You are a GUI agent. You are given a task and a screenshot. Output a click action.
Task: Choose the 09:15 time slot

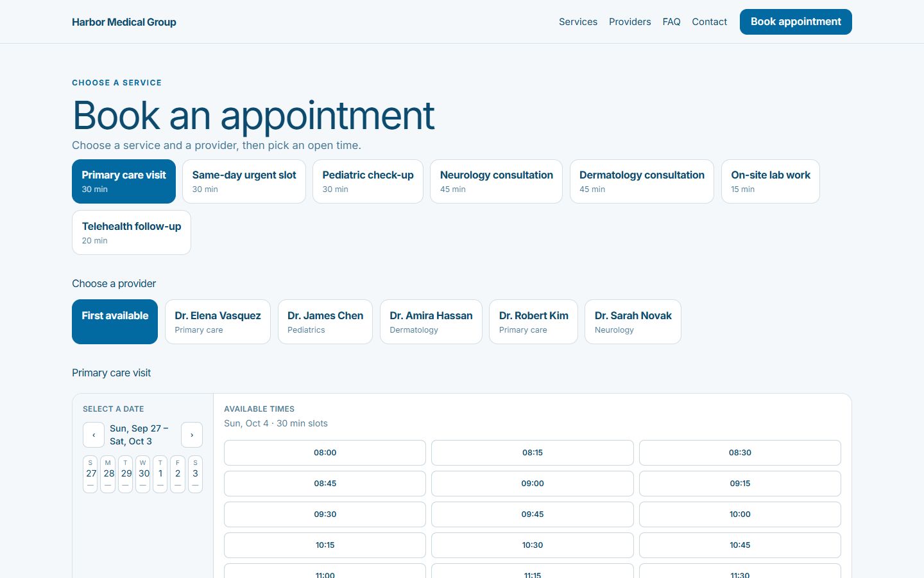tap(740, 484)
